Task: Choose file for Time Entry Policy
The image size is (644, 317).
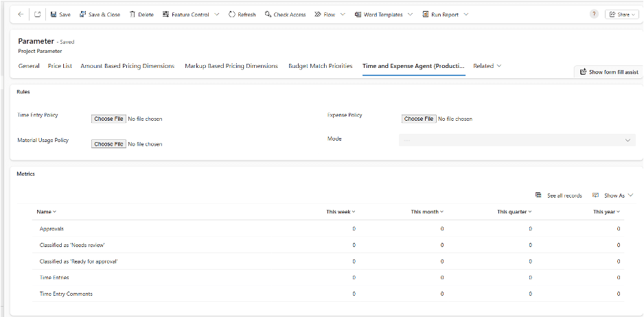Action: (108, 119)
